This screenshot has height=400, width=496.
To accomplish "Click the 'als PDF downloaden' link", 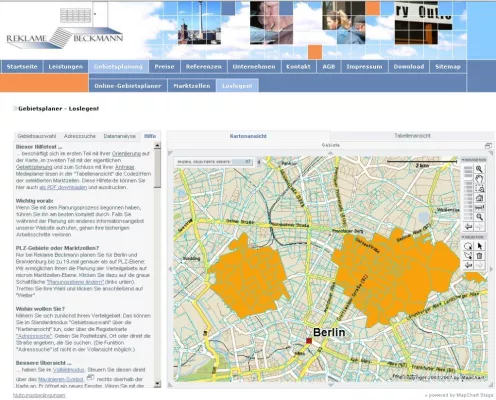I will [63, 187].
